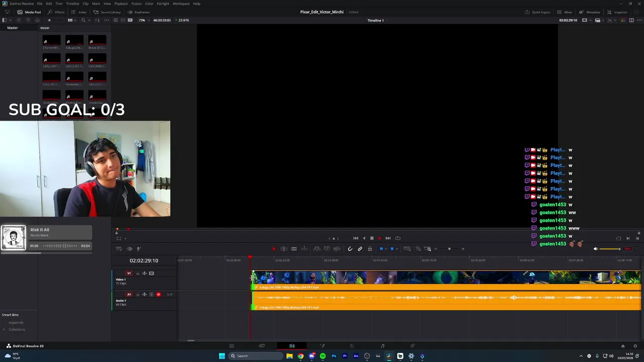Open the Inspector panel
The image size is (644, 362).
click(617, 12)
